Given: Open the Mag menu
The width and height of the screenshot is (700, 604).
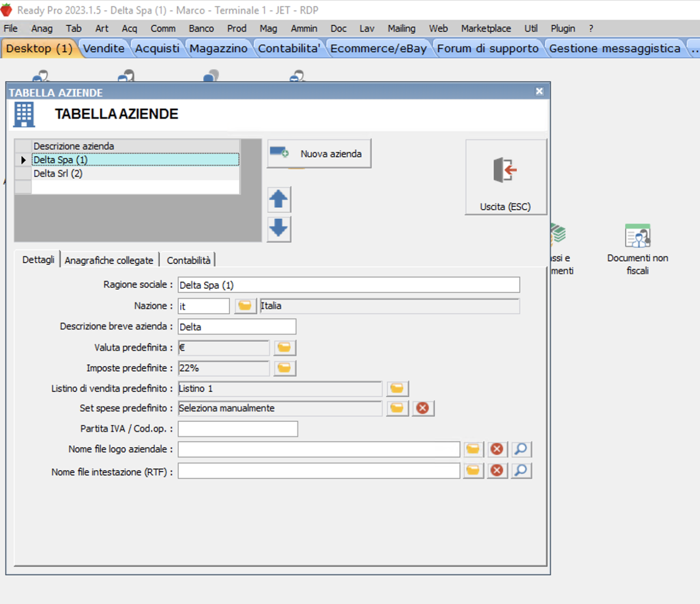Looking at the screenshot, I should [x=268, y=28].
